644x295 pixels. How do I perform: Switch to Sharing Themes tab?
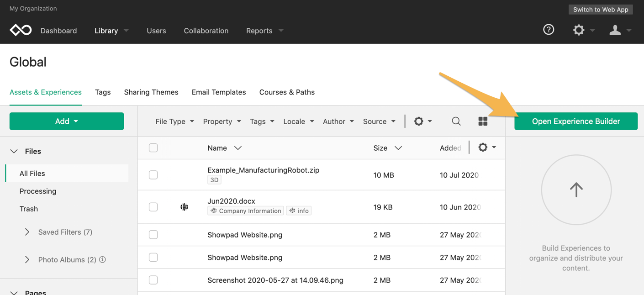click(x=151, y=92)
